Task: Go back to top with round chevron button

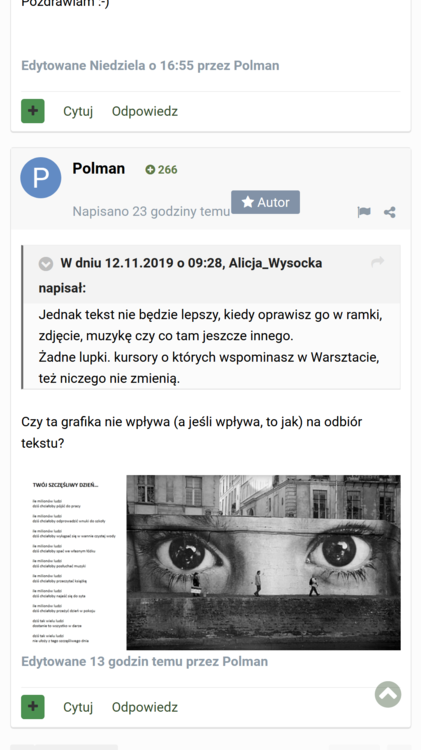Action: tap(388, 694)
